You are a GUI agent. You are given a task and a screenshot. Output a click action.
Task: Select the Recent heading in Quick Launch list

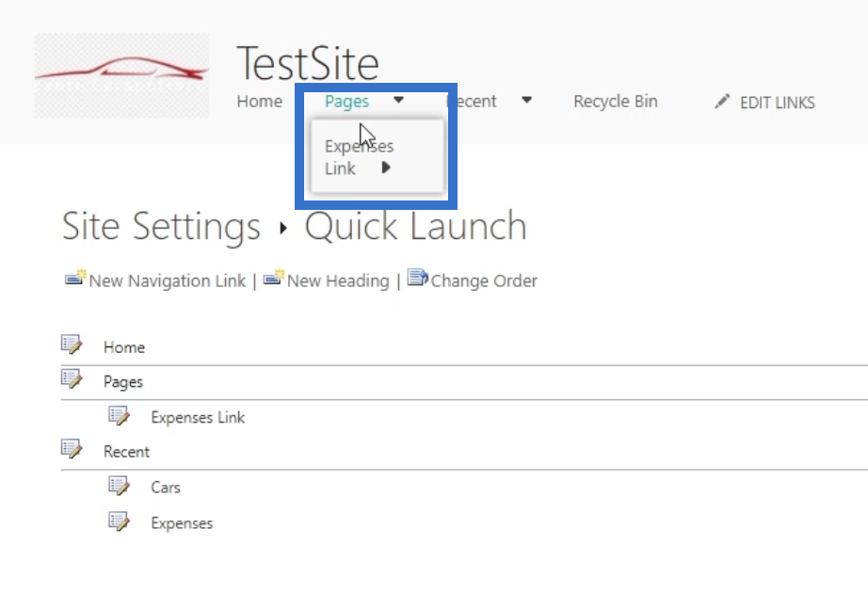pyautogui.click(x=126, y=452)
